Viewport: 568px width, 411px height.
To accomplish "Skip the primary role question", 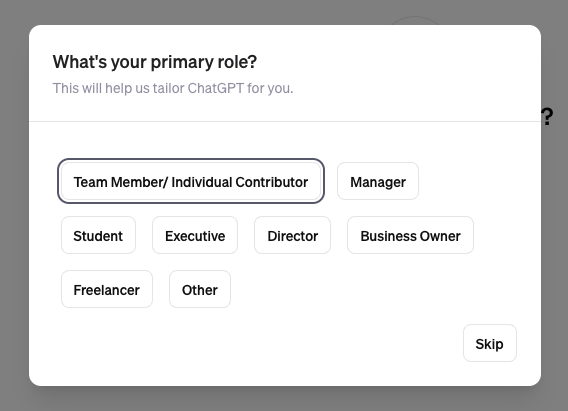I will (490, 343).
